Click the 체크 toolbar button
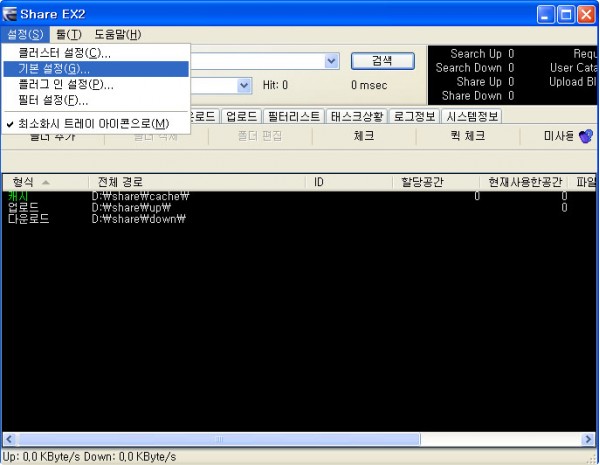This screenshot has width=600, height=465. point(364,136)
